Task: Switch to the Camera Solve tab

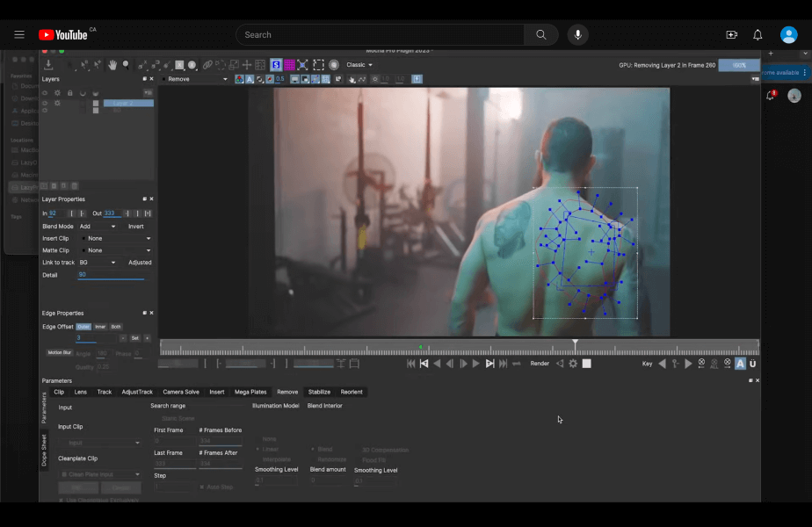Action: pos(181,392)
